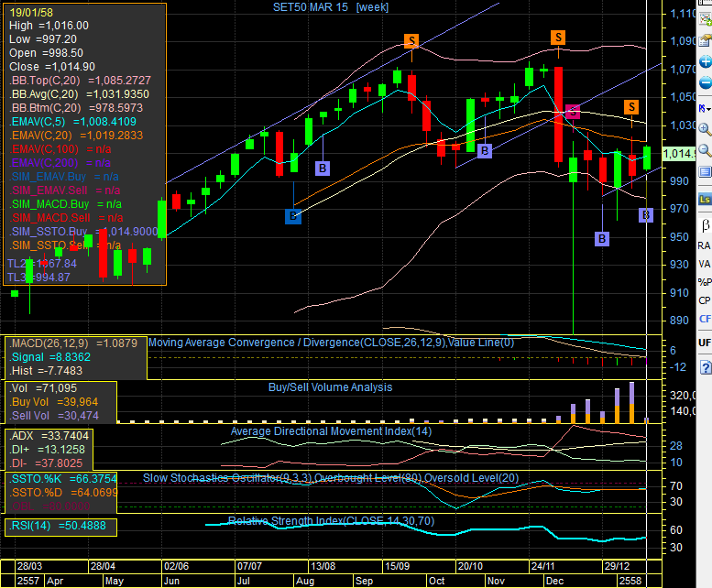Click the .MACD(26,12,9) =1.0879 reading
This screenshot has width=712, height=588.
[73, 343]
